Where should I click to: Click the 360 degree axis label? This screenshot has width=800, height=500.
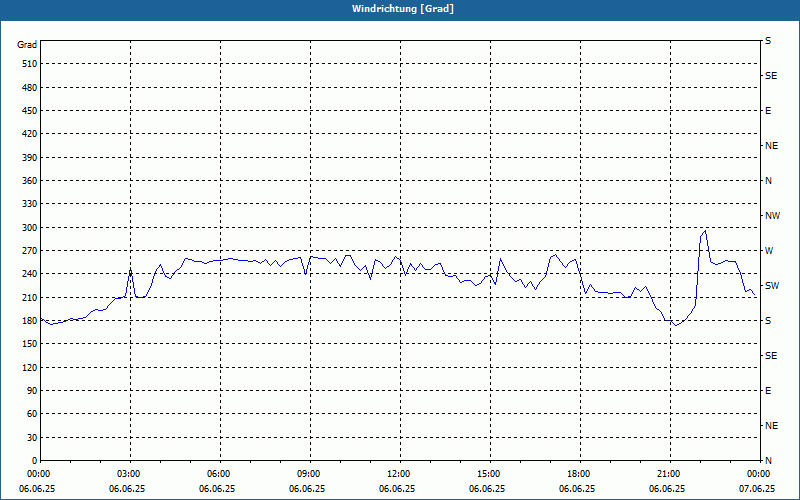[30, 181]
